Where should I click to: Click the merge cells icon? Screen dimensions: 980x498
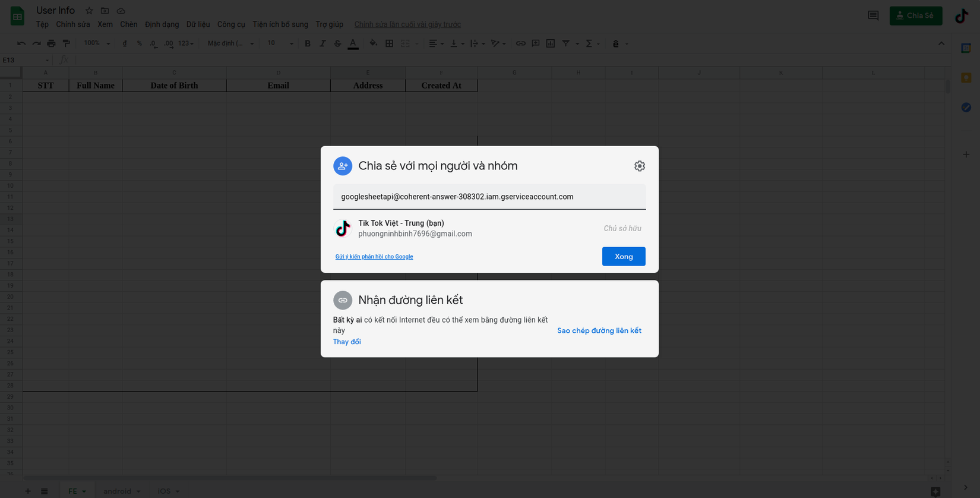[x=405, y=43]
